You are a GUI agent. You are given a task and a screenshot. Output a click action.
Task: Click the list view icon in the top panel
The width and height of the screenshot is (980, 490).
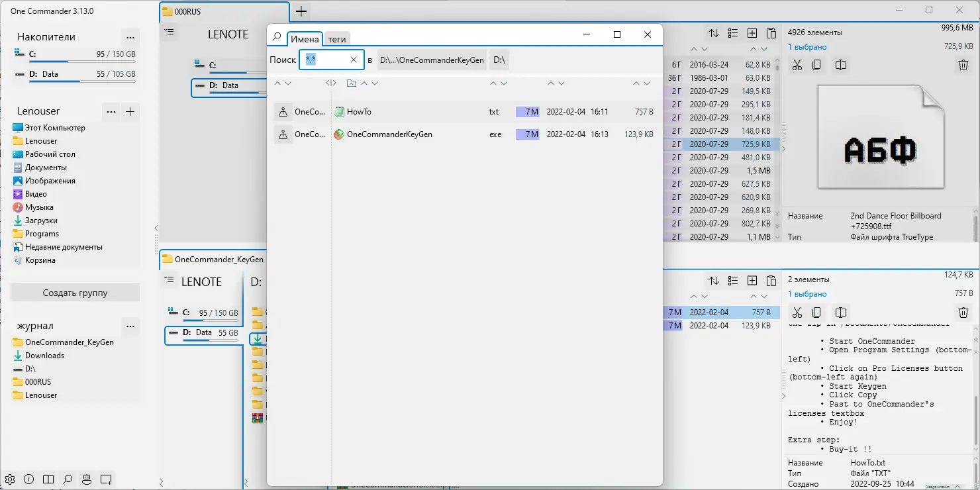(x=732, y=32)
